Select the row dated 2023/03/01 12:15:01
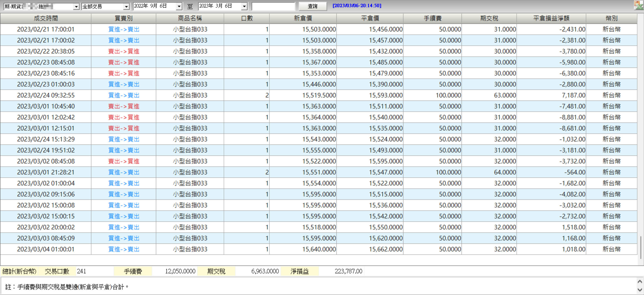The height and width of the screenshot is (295, 644). click(318, 128)
